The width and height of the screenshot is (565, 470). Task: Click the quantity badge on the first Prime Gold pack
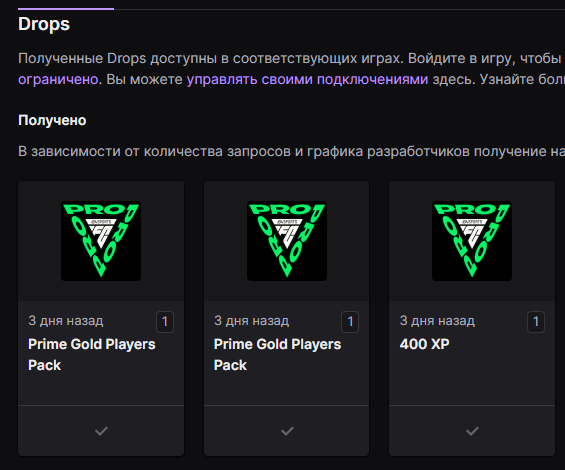tap(165, 322)
